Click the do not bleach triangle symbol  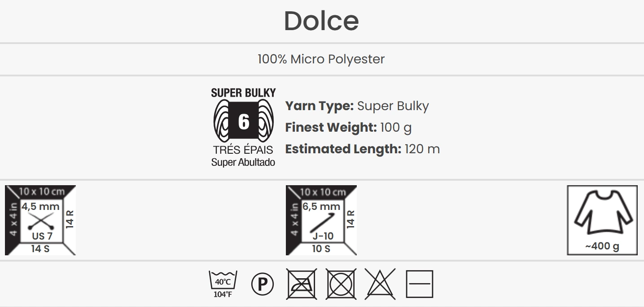380,284
